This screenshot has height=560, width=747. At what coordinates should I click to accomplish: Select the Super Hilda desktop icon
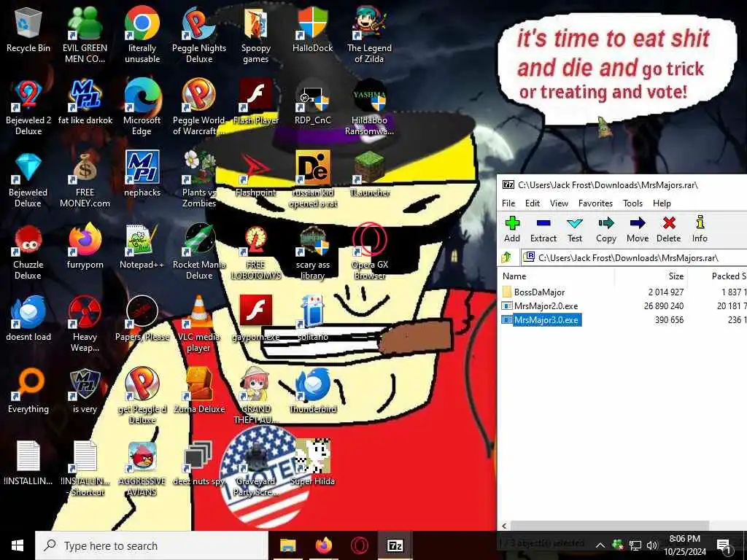click(312, 463)
